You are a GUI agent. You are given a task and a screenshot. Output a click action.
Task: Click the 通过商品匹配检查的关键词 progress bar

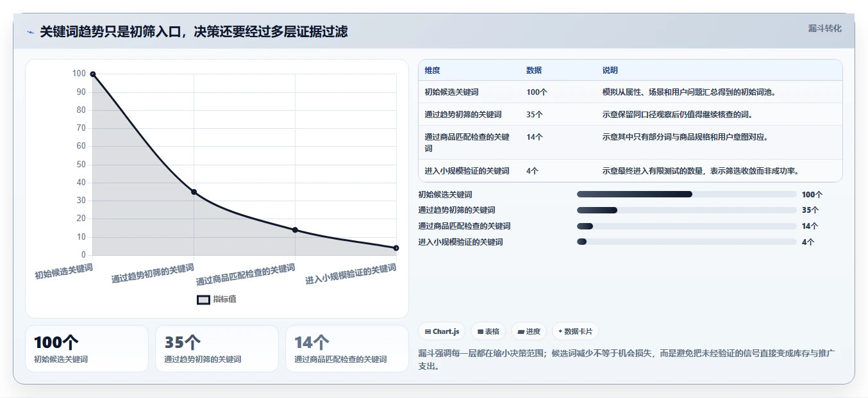point(687,226)
